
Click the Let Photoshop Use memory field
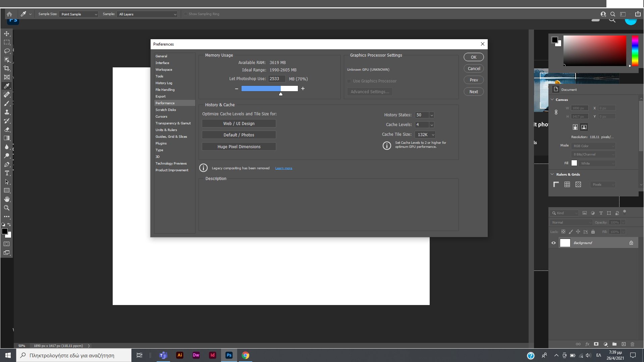pos(276,79)
